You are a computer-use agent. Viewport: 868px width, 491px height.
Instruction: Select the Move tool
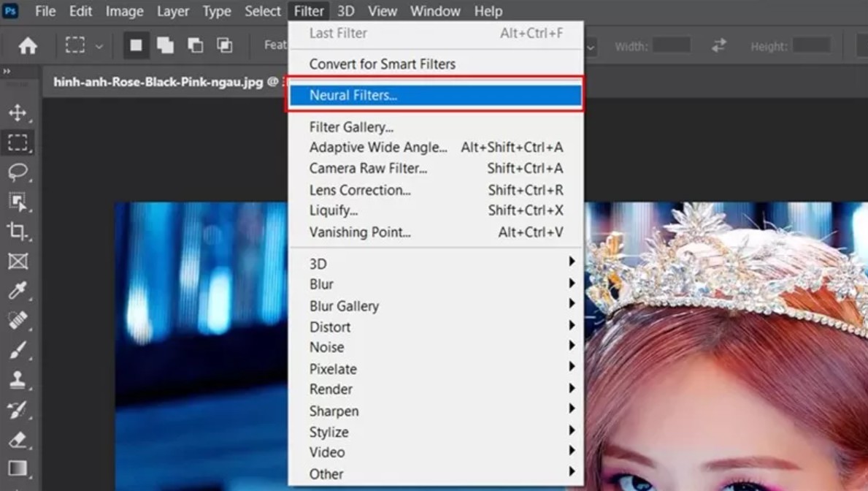(x=17, y=113)
